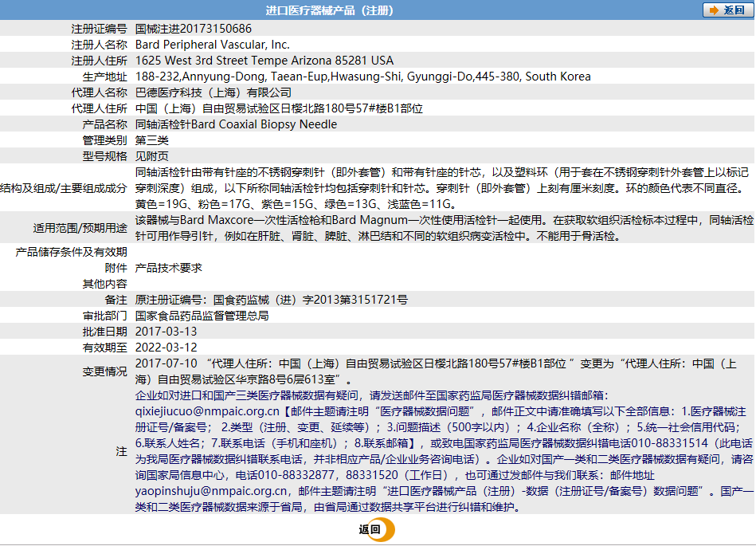Click the 附件 label
The width and height of the screenshot is (756, 546).
coord(116,268)
